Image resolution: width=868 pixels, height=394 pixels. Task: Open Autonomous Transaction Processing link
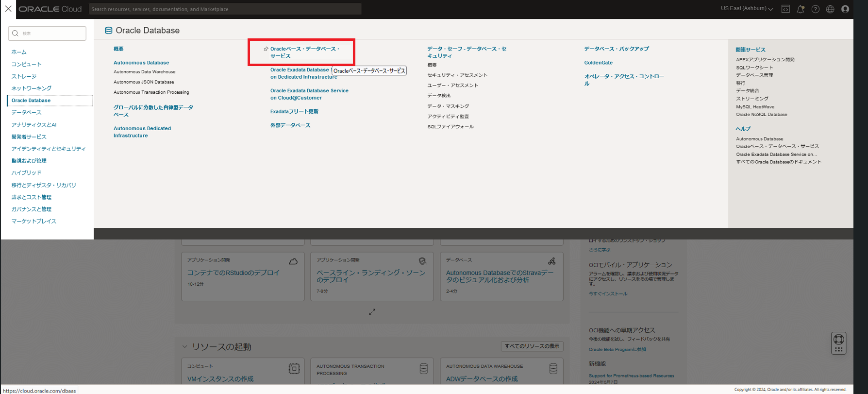pos(151,92)
